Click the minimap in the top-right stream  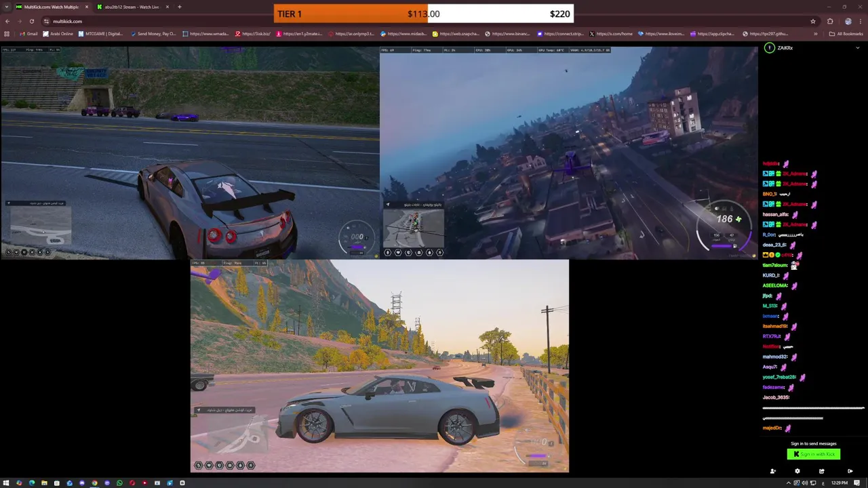point(414,228)
